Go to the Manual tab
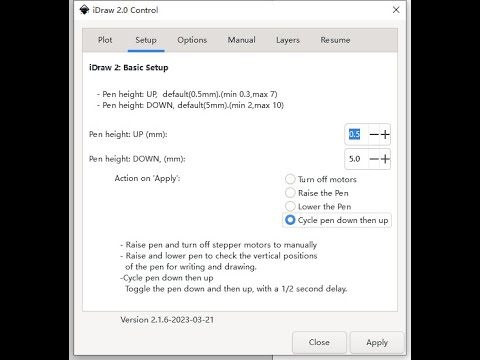 coord(241,40)
